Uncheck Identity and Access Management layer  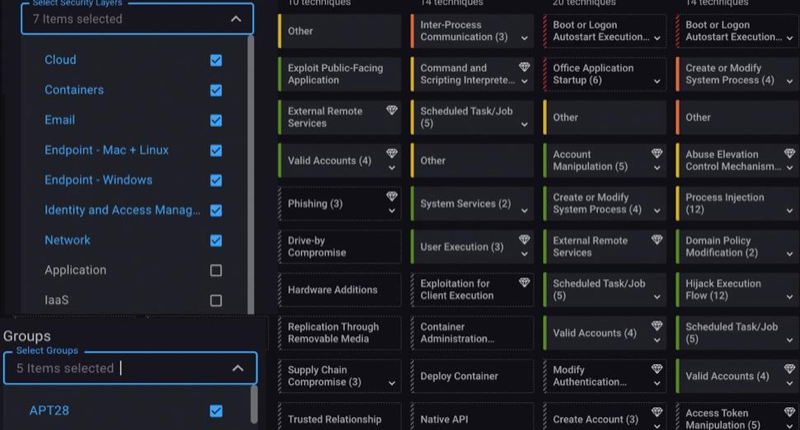coord(216,210)
